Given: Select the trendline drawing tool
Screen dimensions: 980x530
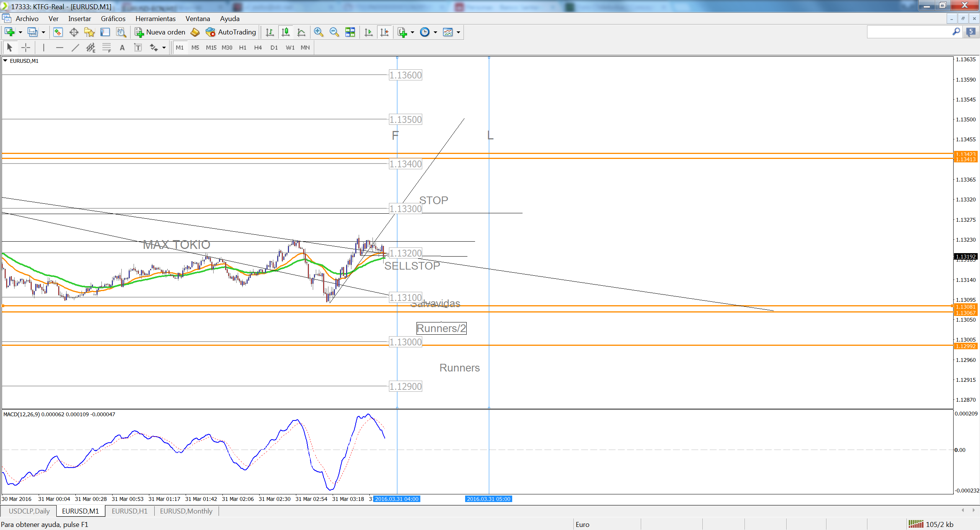Looking at the screenshot, I should click(x=75, y=47).
